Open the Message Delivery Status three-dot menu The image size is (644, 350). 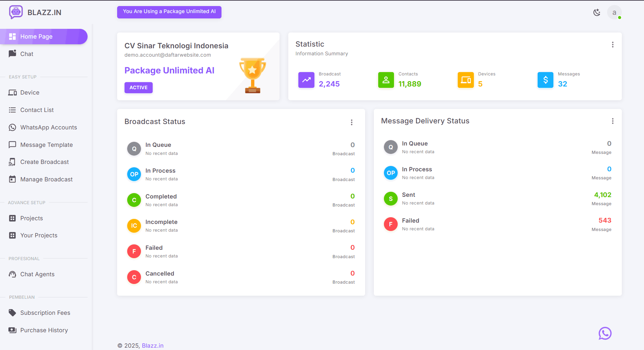click(612, 121)
